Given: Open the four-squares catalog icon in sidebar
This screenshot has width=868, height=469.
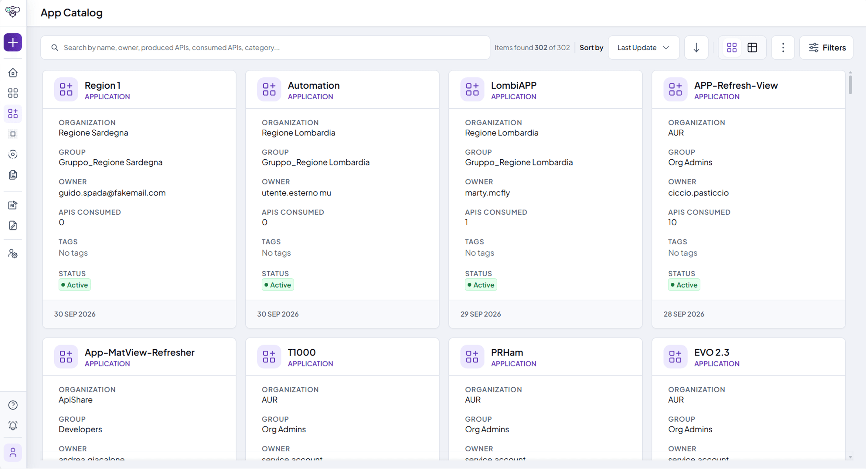Looking at the screenshot, I should coord(13,93).
